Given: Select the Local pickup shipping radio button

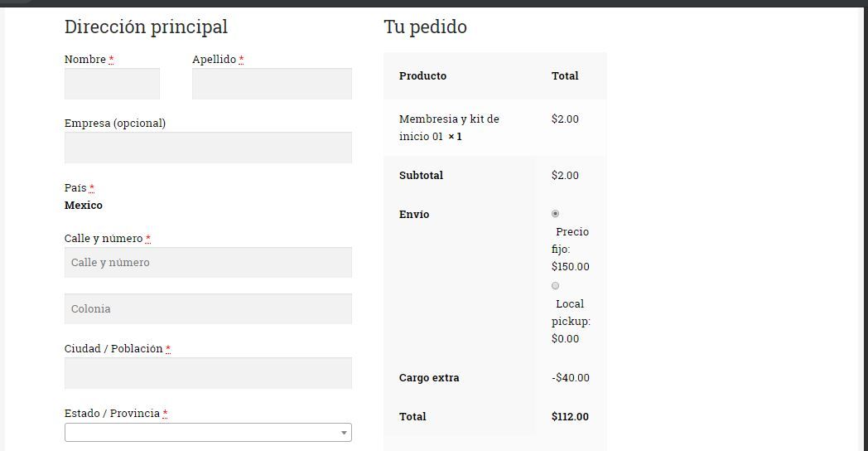Looking at the screenshot, I should pos(555,286).
